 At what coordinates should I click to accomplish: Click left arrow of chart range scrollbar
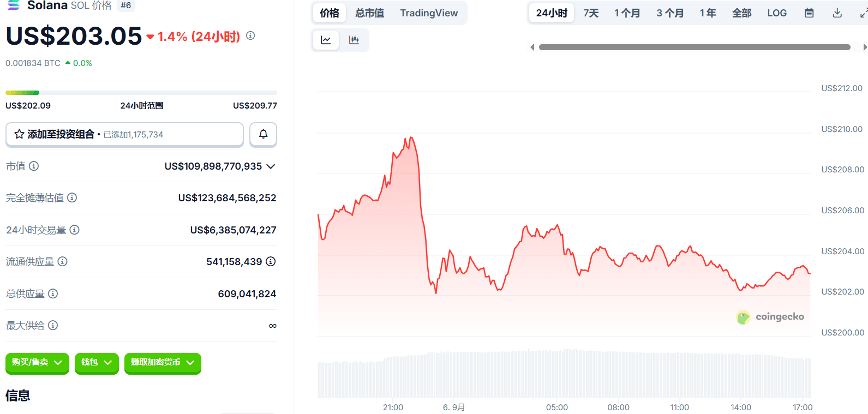(532, 47)
